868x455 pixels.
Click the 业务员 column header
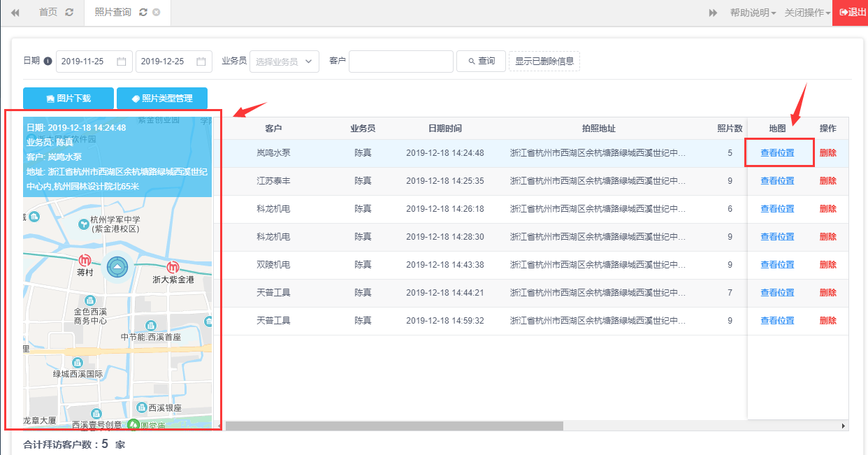(x=363, y=129)
